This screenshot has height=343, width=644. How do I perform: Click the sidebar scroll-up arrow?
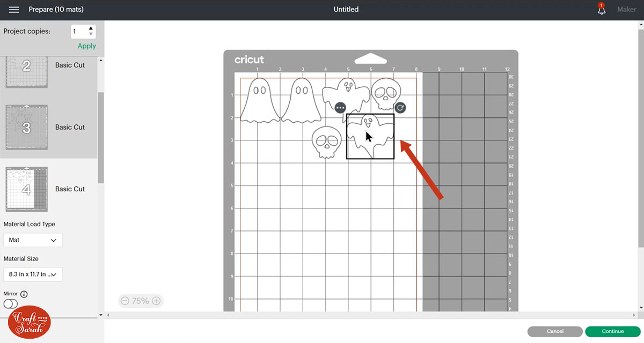(x=101, y=59)
